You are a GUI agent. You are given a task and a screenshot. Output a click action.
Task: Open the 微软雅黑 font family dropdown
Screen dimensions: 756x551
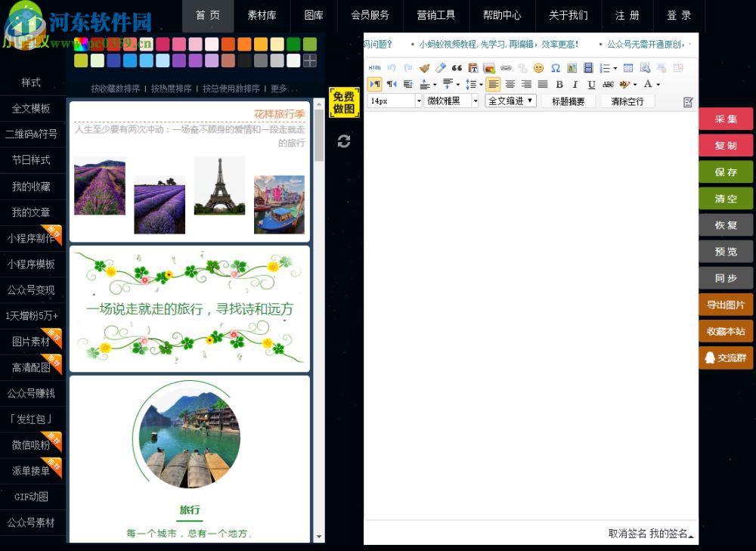click(x=451, y=100)
